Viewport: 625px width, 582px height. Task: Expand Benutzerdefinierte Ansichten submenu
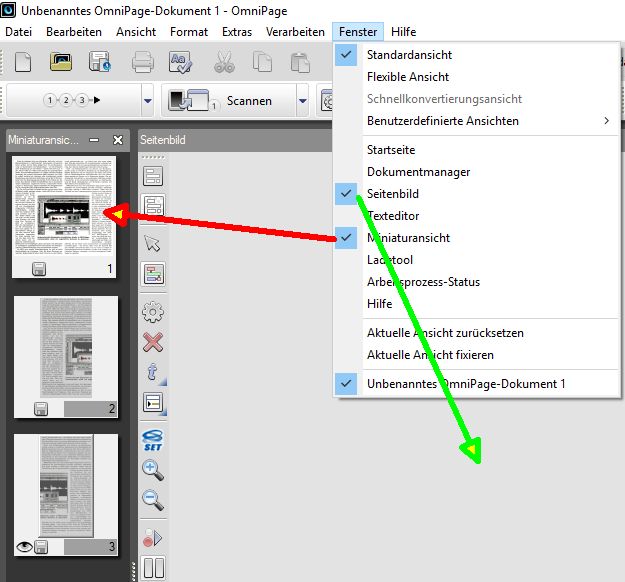click(x=477, y=121)
